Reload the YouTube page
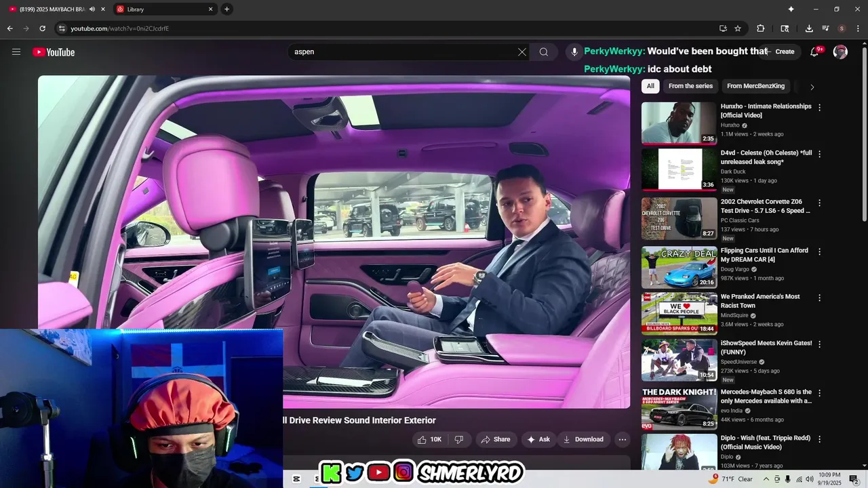868x488 pixels. click(42, 28)
